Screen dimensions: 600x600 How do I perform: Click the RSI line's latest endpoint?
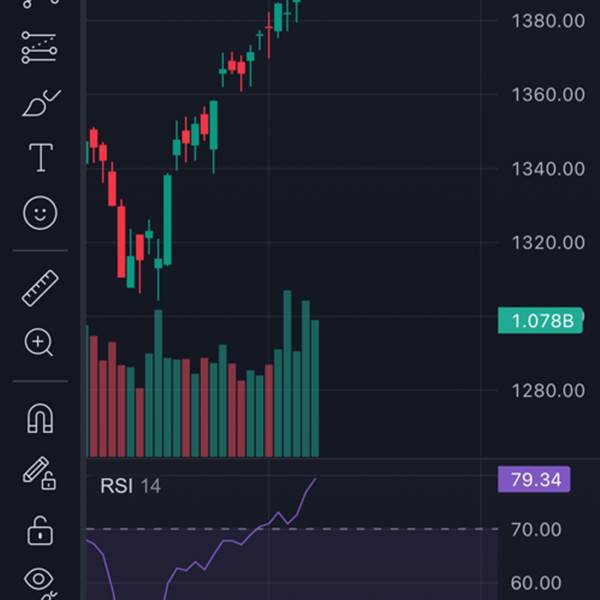[x=316, y=479]
